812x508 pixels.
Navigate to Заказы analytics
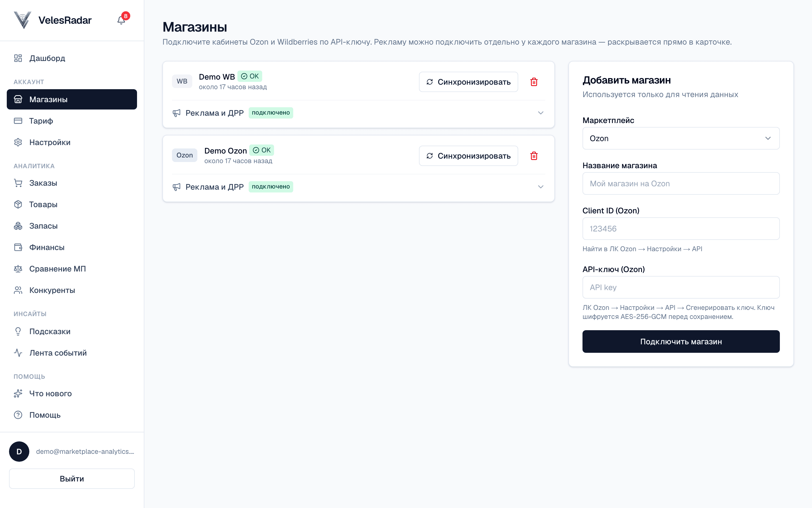[x=72, y=183]
